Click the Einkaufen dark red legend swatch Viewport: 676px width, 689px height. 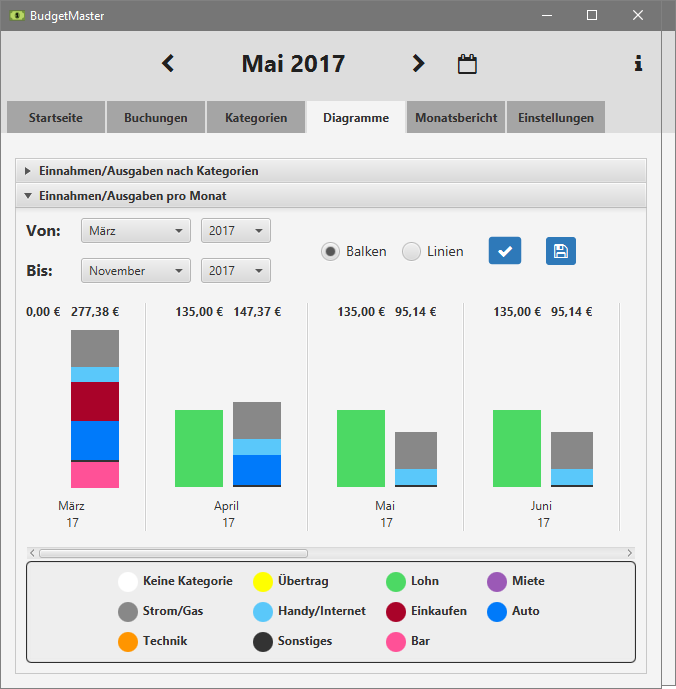[x=396, y=612]
